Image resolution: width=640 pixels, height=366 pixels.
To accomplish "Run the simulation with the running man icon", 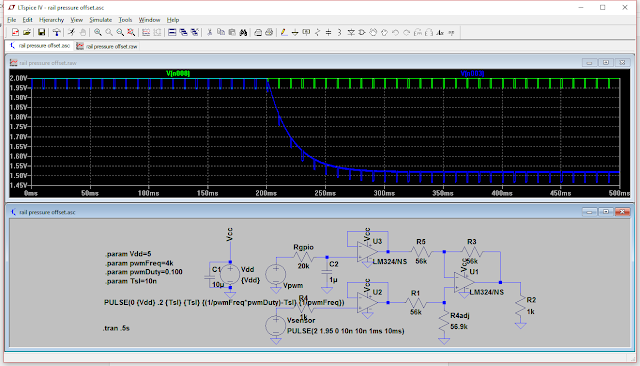I will [71, 32].
